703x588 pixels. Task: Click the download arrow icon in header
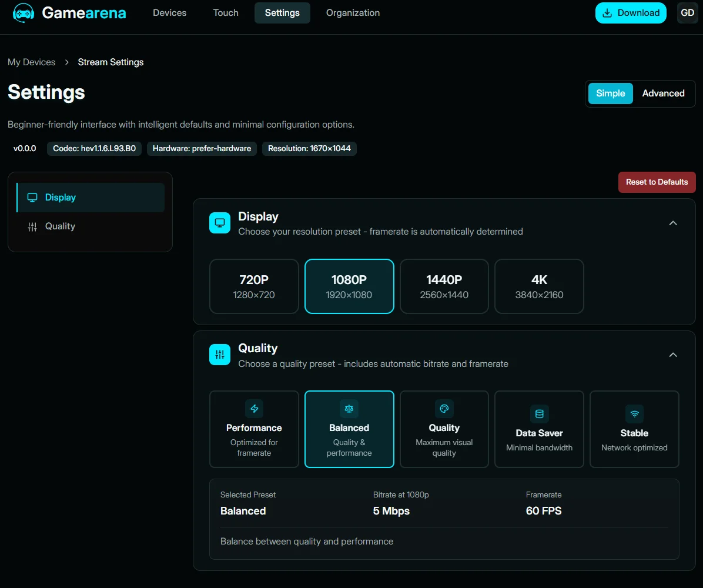coord(607,13)
